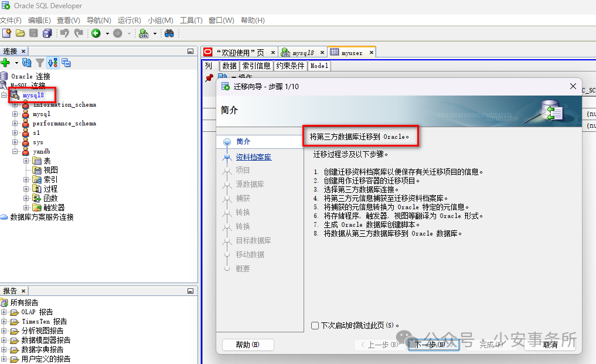Click the Redo toolbar icon

(79, 33)
